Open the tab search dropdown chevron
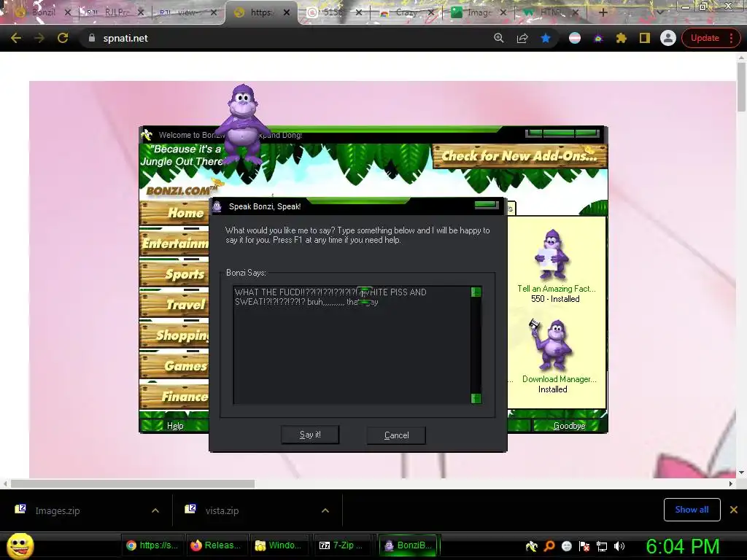Screen dimensions: 747x560 (659, 12)
